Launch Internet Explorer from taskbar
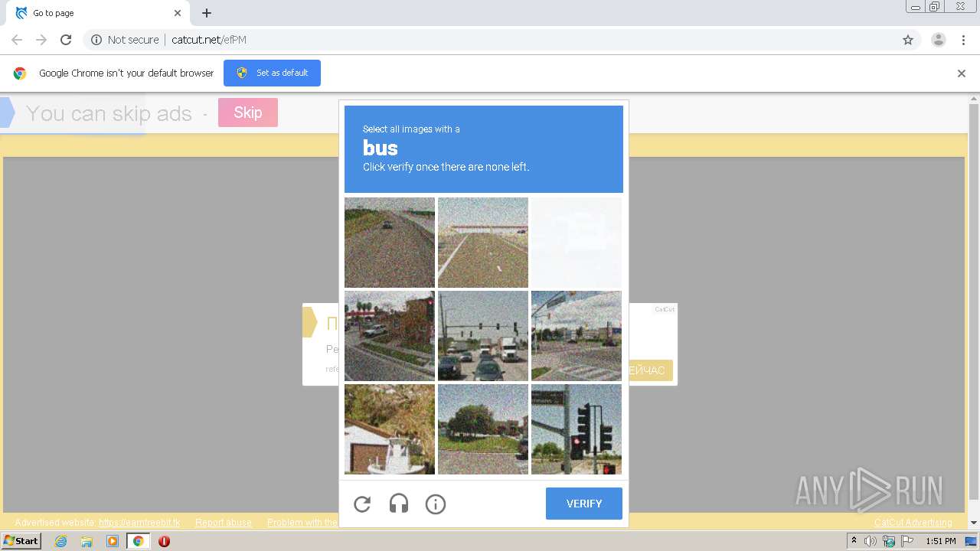 61,541
